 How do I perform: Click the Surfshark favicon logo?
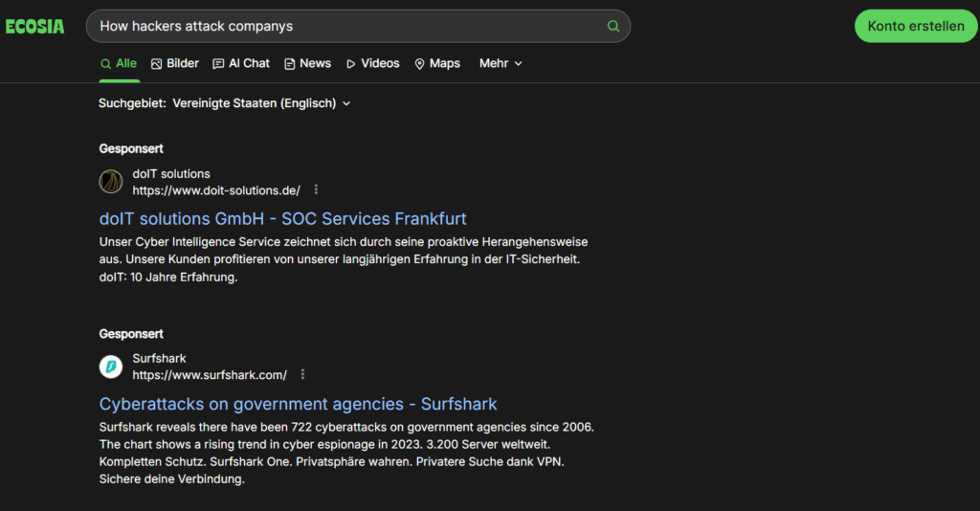point(111,367)
